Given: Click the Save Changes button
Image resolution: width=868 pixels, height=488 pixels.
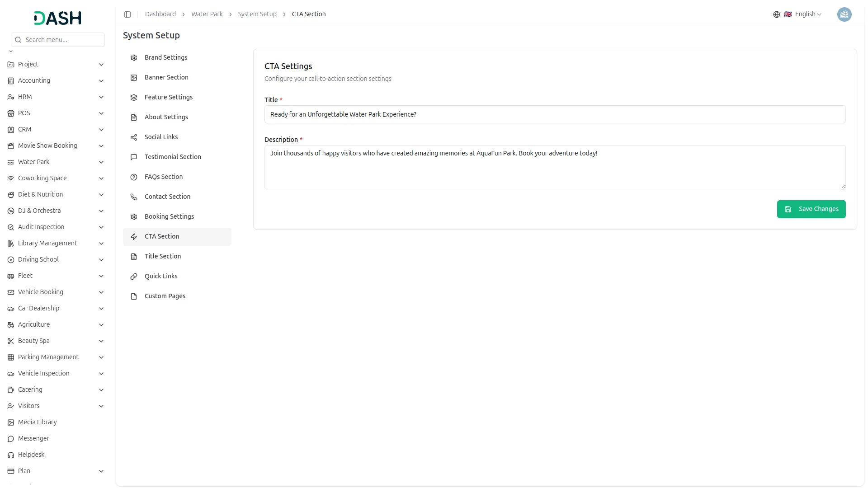Looking at the screenshot, I should click(x=811, y=209).
